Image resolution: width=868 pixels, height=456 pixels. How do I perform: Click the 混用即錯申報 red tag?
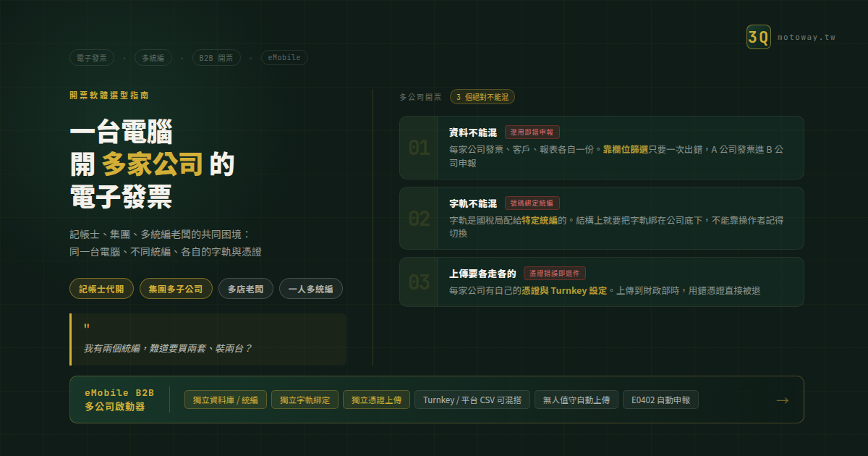pos(532,132)
